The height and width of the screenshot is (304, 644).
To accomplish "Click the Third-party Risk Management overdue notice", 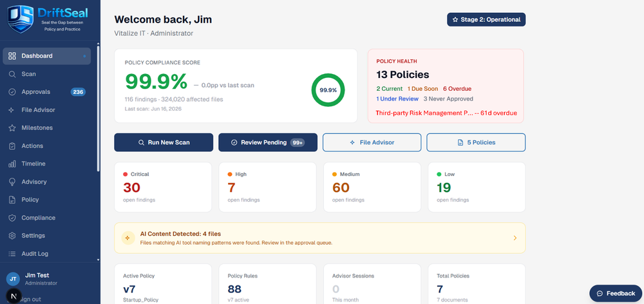I will (446, 113).
